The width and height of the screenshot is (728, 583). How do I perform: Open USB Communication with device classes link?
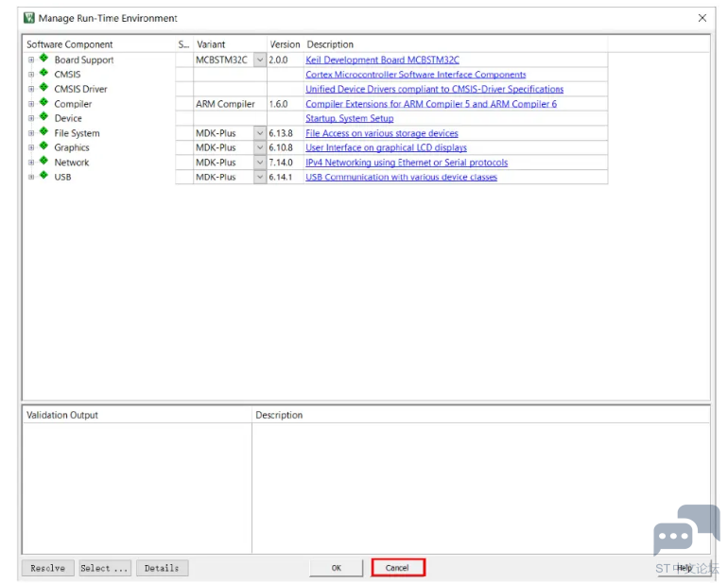pyautogui.click(x=401, y=177)
